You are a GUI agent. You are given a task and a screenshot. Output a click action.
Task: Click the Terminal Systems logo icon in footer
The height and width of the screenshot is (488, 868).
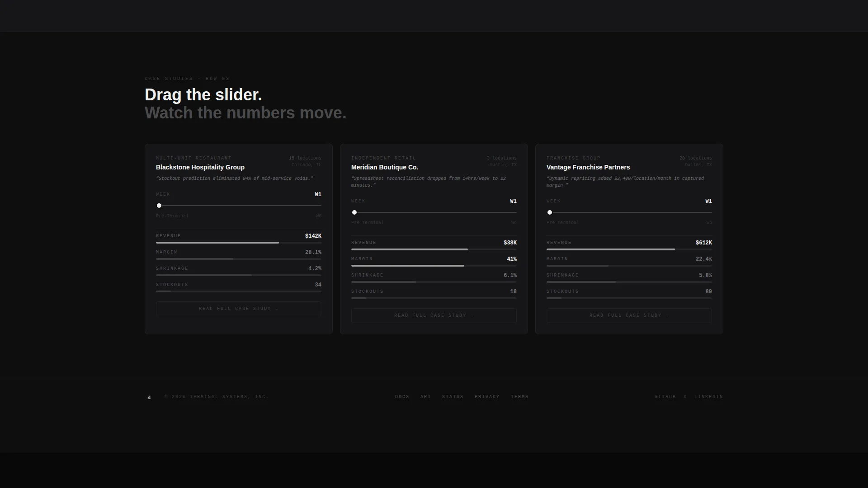(149, 397)
